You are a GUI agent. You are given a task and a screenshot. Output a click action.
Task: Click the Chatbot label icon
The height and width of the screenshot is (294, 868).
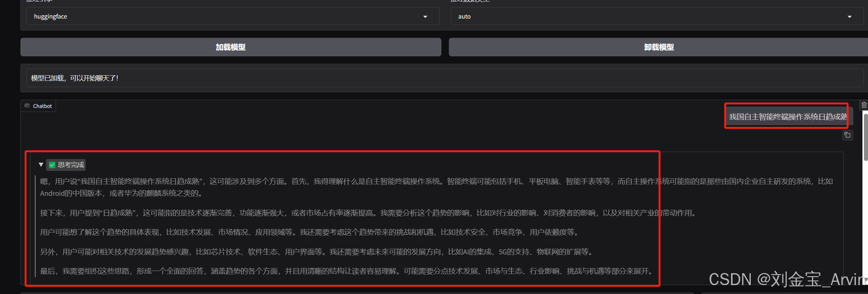[x=27, y=106]
